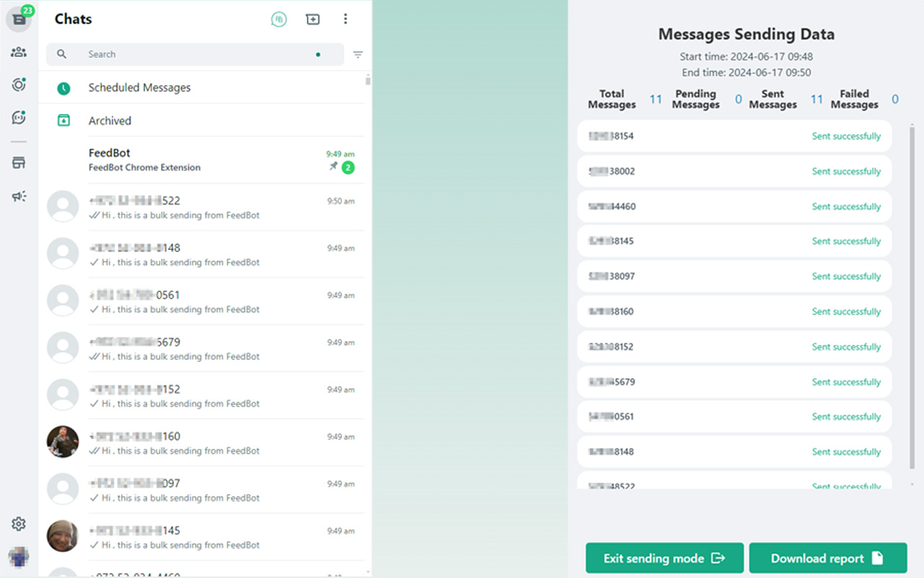Viewport: 924px width, 578px height.
Task: Click the Total Messages count 11
Action: coord(655,100)
